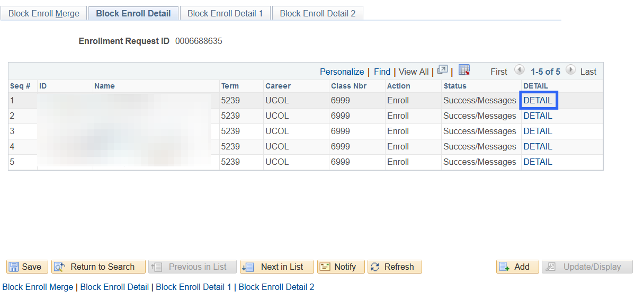This screenshot has width=644, height=300.
Task: Click the Personalize link
Action: (x=342, y=72)
